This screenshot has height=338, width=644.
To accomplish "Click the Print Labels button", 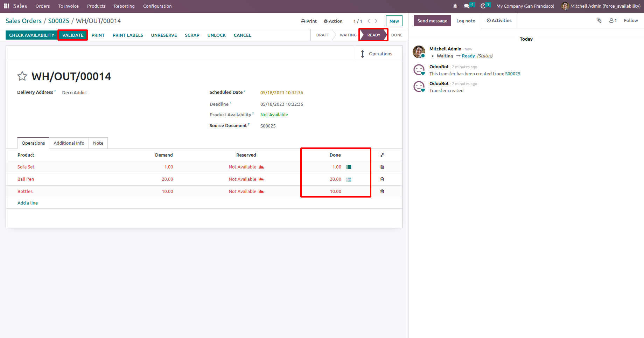I will (128, 35).
